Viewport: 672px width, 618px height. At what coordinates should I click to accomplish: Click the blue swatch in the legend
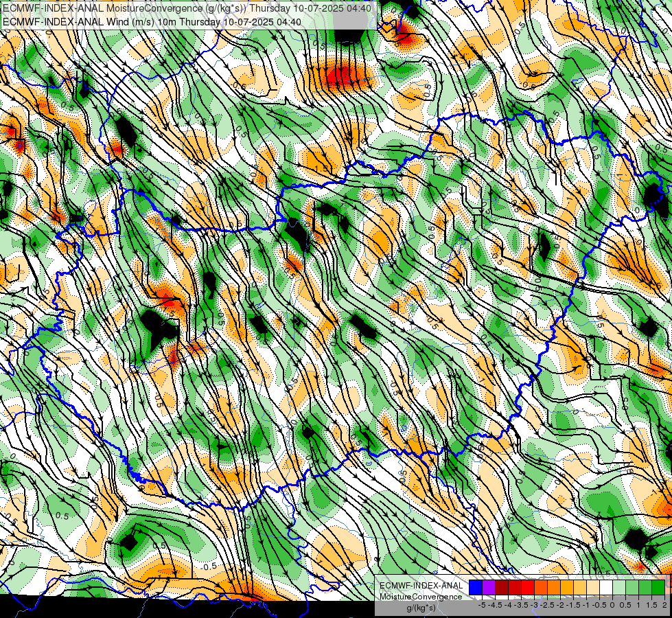click(476, 587)
